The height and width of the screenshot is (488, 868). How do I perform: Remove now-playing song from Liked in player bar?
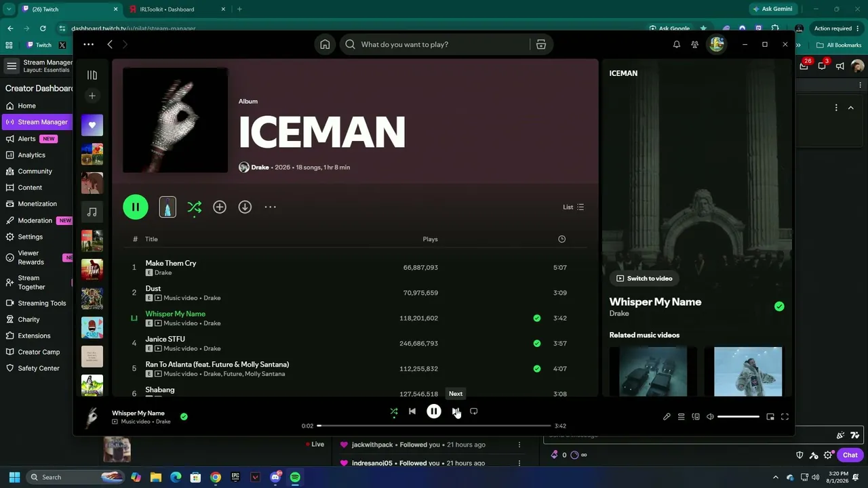pyautogui.click(x=184, y=417)
